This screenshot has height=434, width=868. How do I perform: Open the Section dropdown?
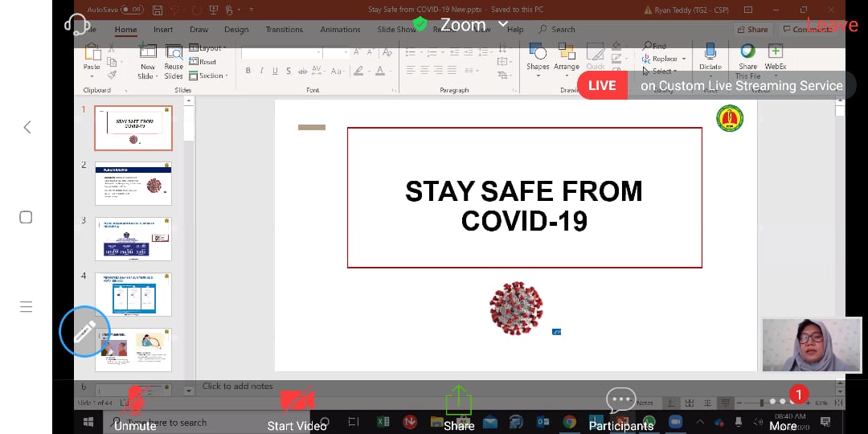209,76
